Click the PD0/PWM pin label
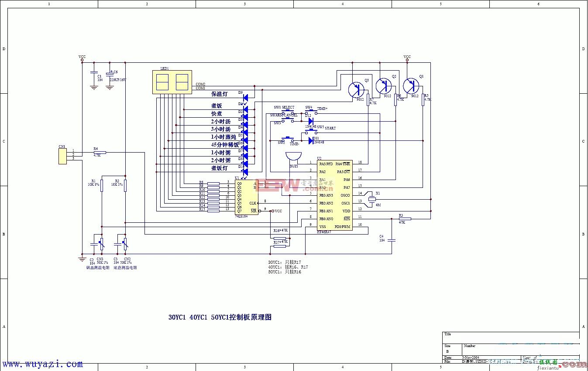The height and width of the screenshot is (371, 588). [x=343, y=227]
